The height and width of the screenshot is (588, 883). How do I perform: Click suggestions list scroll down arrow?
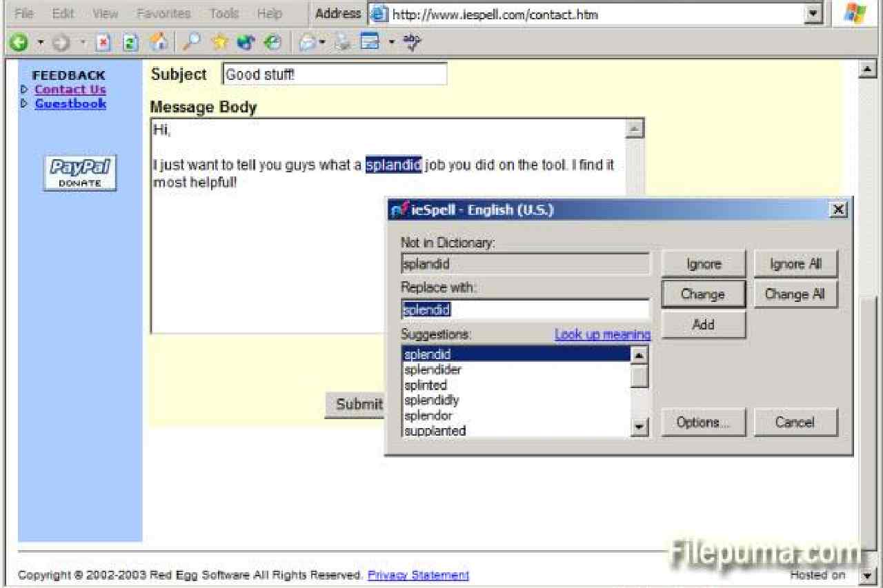tap(639, 428)
